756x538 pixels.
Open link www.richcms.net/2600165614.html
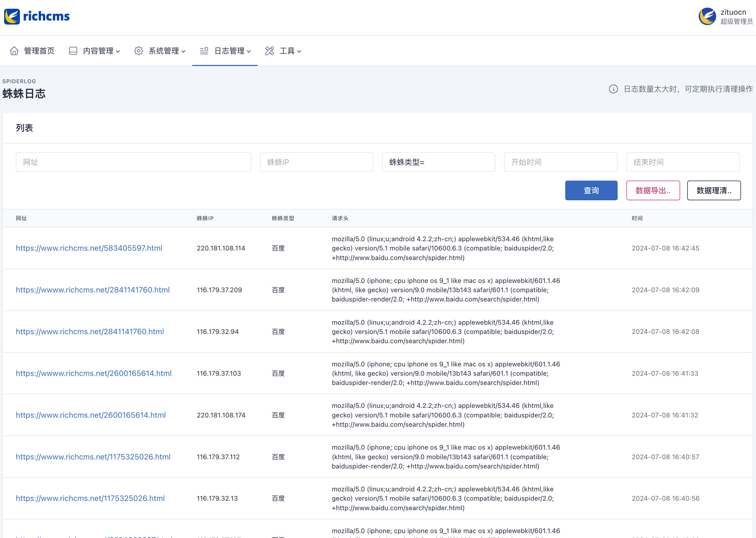coord(91,415)
